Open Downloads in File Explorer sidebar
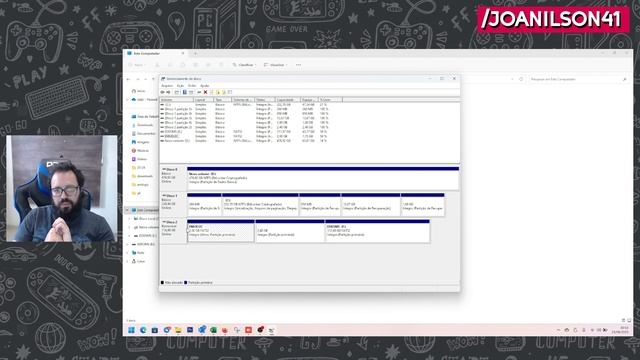Viewport: 640px width, 360px height. tap(143, 125)
